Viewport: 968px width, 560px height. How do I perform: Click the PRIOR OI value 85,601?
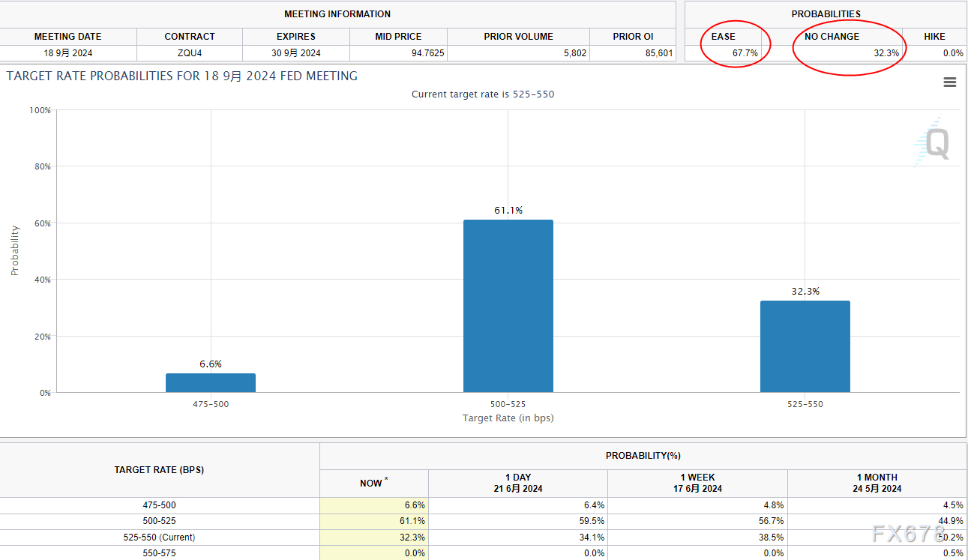657,53
